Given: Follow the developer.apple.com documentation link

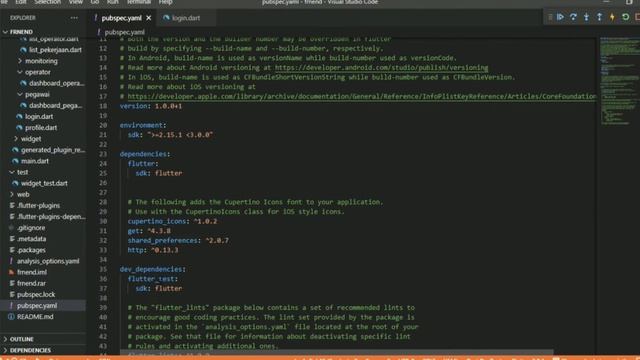Looking at the screenshot, I should 362,97.
